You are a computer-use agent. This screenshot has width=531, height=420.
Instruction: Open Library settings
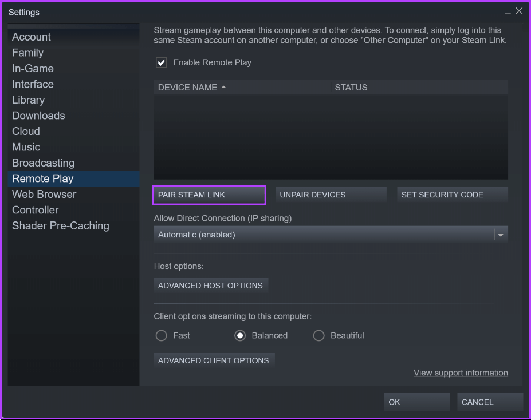[73, 100]
